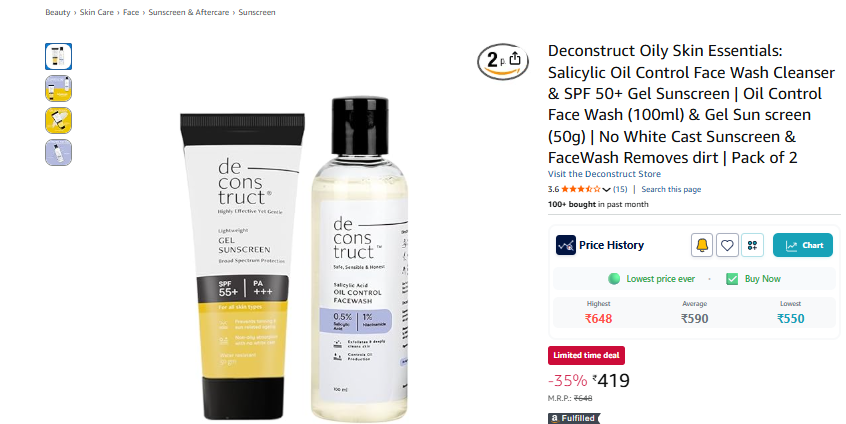This screenshot has width=846, height=424.
Task: Add to wishlist with heart icon
Action: (727, 245)
